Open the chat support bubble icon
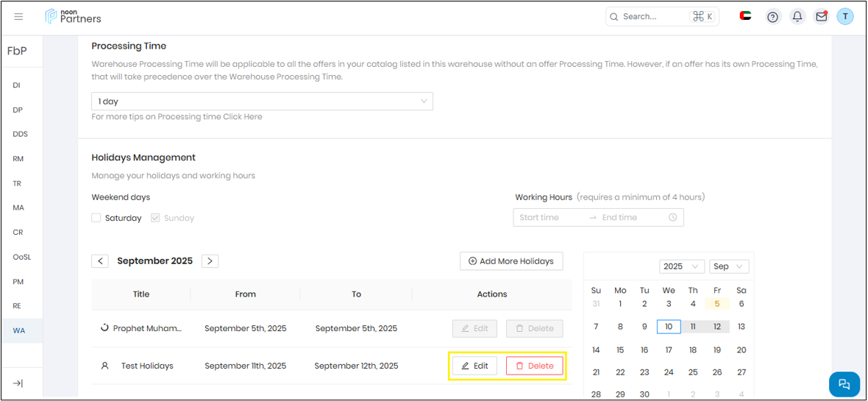868x401 pixels. (x=844, y=384)
